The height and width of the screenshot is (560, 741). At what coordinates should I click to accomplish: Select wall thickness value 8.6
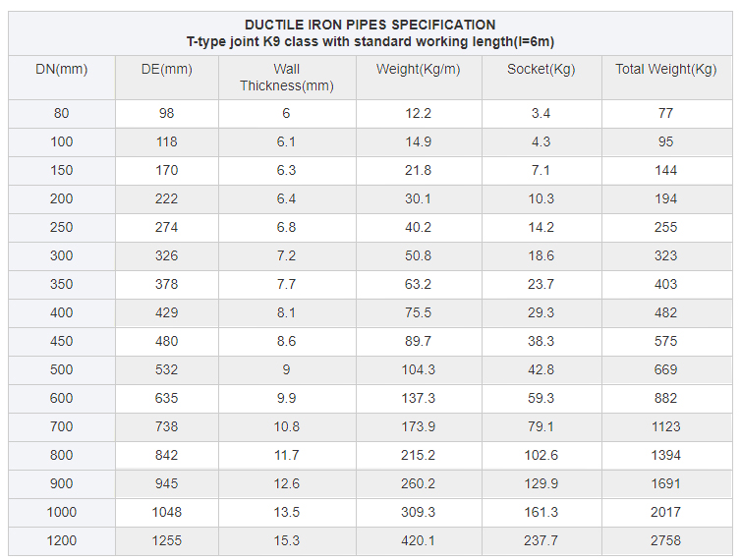pyautogui.click(x=286, y=341)
